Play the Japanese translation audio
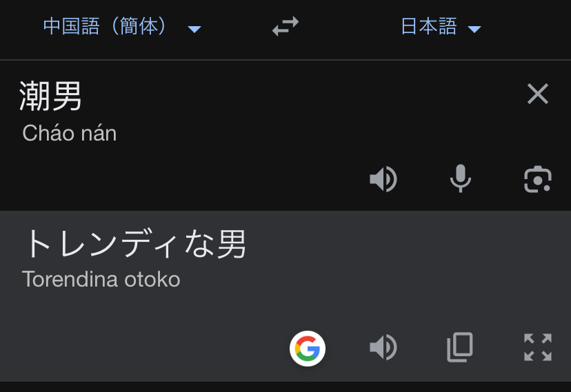The width and height of the screenshot is (571, 392). point(383,347)
